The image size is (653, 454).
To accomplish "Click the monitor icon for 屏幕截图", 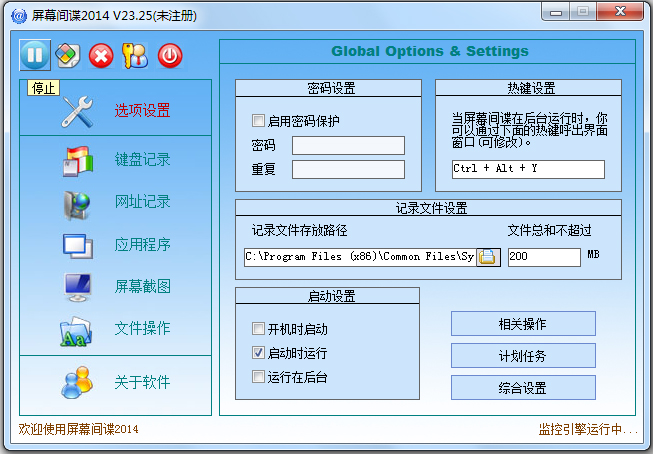I will (x=77, y=287).
